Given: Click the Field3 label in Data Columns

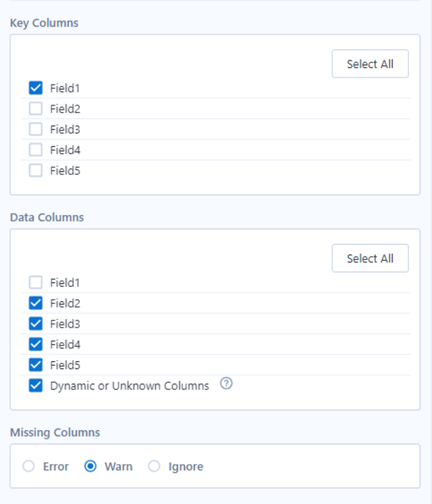Looking at the screenshot, I should coord(65,323).
